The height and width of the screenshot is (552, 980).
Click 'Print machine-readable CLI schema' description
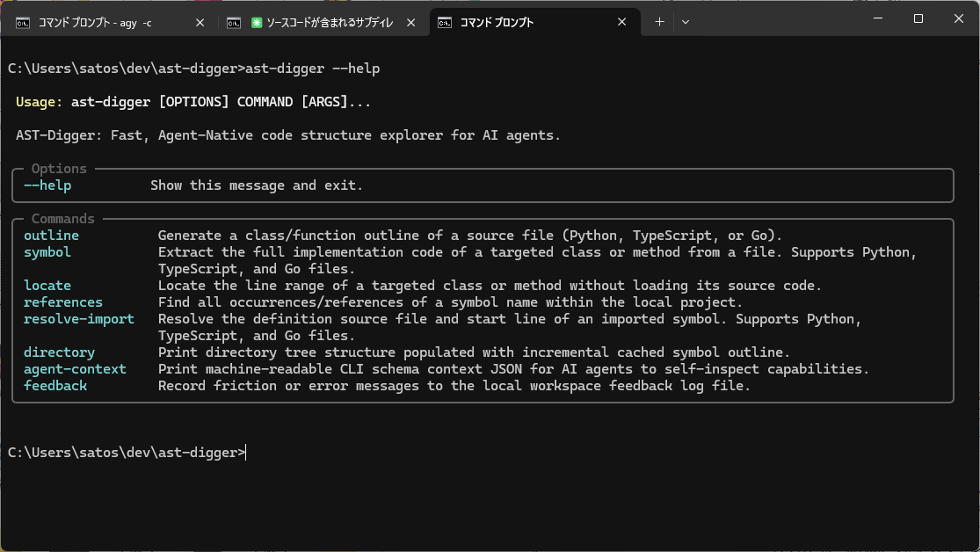pyautogui.click(x=513, y=369)
